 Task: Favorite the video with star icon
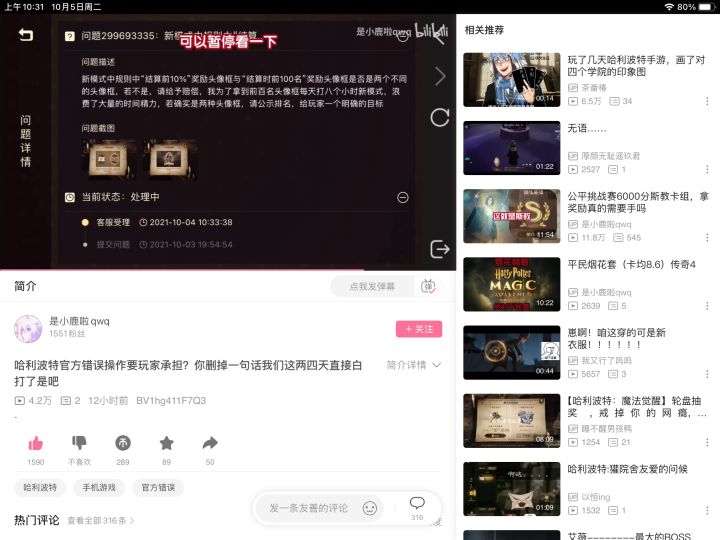166,443
